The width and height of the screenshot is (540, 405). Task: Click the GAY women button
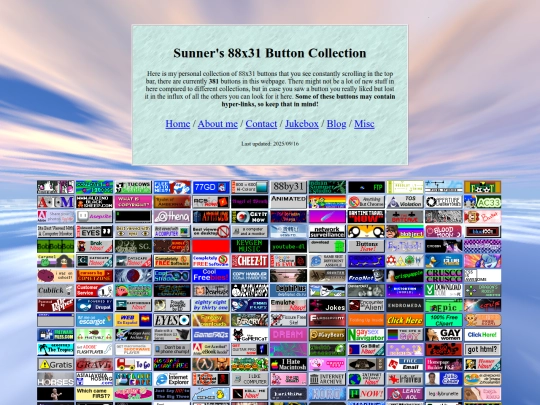pyautogui.click(x=444, y=335)
